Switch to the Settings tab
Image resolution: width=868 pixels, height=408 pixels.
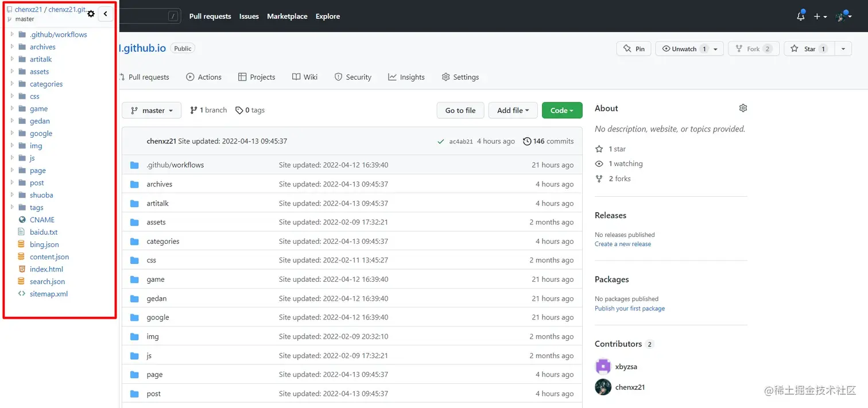pyautogui.click(x=460, y=77)
